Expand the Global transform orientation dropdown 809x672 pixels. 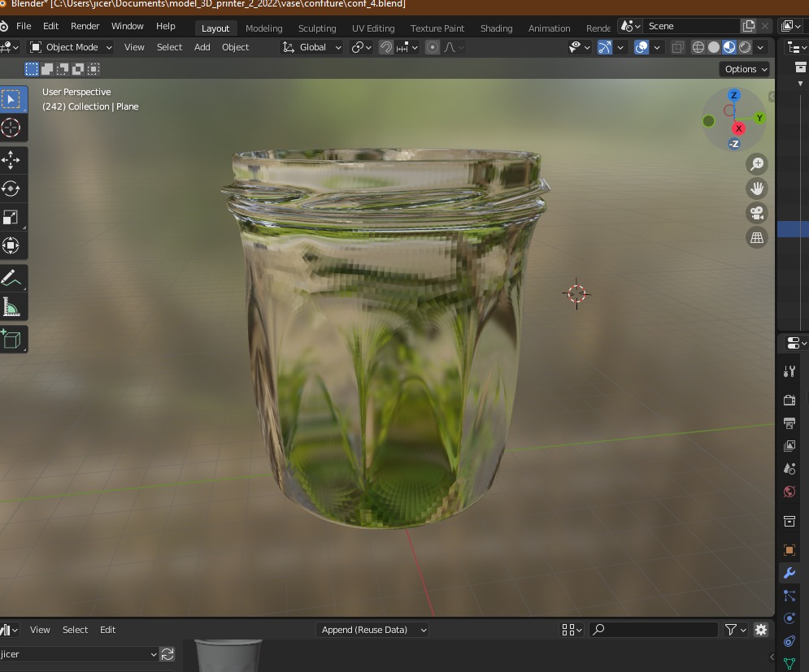click(313, 47)
